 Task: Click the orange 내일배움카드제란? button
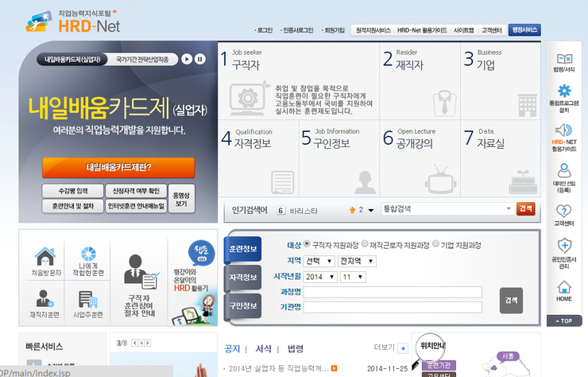(118, 168)
